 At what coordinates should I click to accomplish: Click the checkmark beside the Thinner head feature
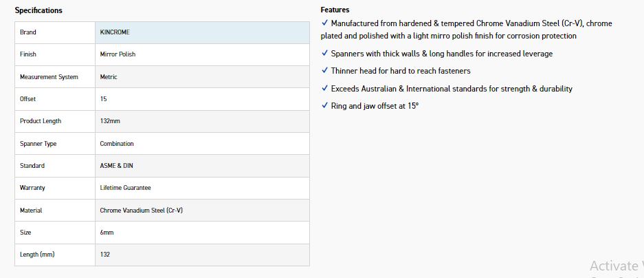coord(324,71)
